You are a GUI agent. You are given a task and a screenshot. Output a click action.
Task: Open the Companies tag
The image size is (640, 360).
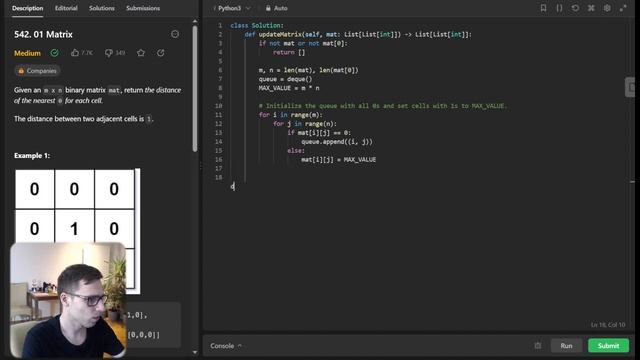click(37, 71)
